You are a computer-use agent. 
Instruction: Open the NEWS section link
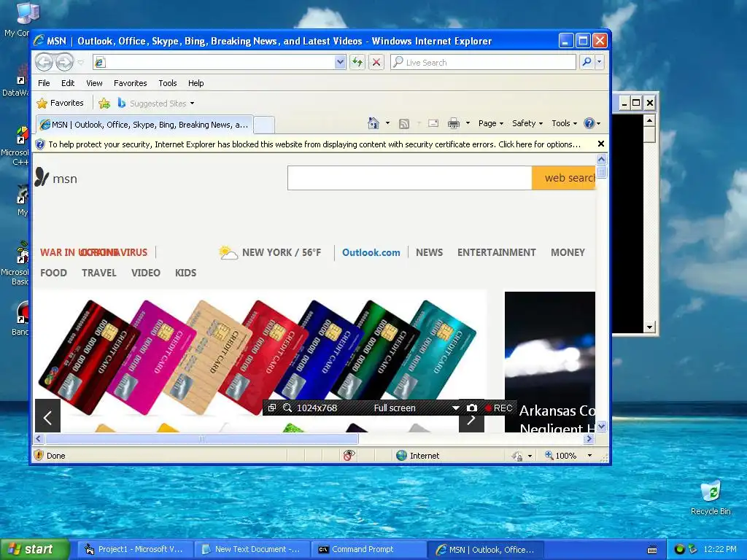click(x=429, y=252)
